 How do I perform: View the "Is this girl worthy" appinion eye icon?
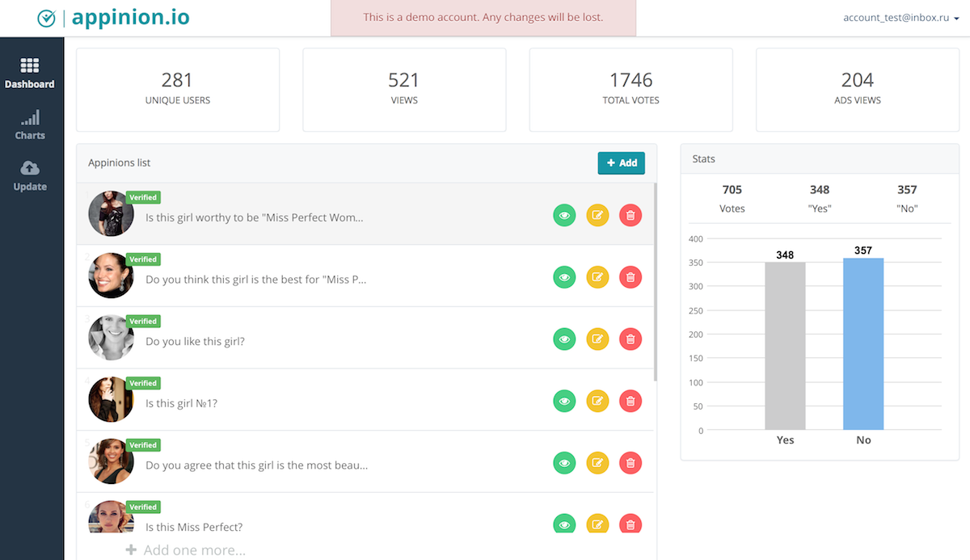pos(564,215)
